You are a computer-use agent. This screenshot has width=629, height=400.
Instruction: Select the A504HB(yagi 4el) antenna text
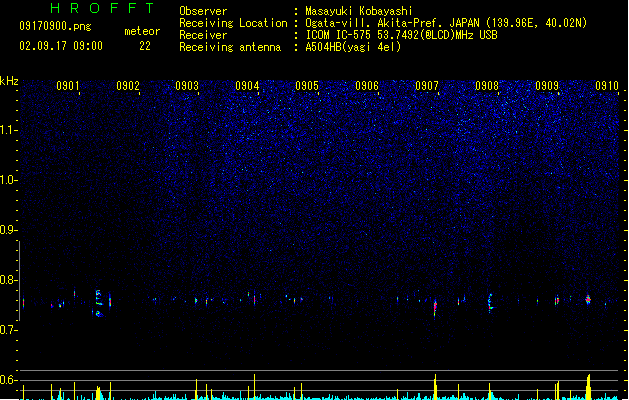(x=353, y=47)
